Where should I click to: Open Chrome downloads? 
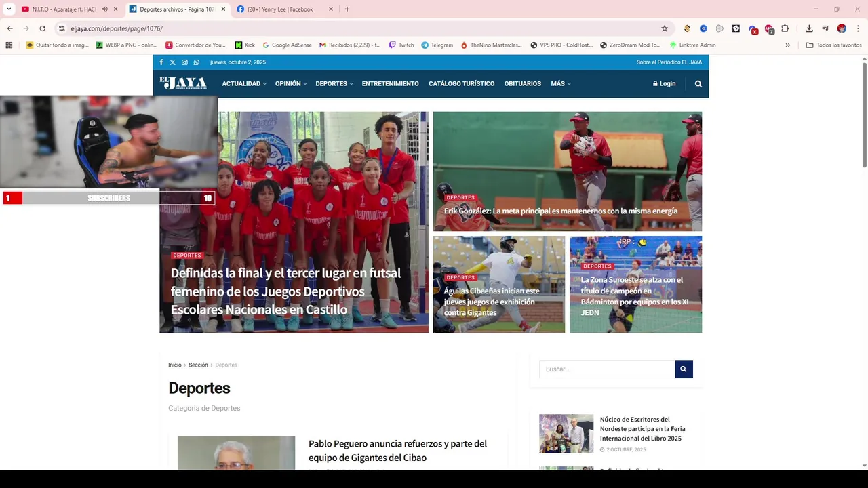(809, 28)
